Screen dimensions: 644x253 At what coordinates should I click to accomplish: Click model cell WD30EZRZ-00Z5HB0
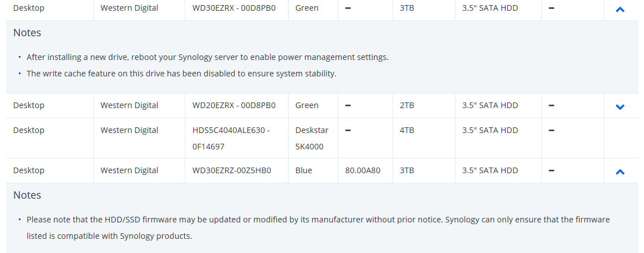click(232, 170)
